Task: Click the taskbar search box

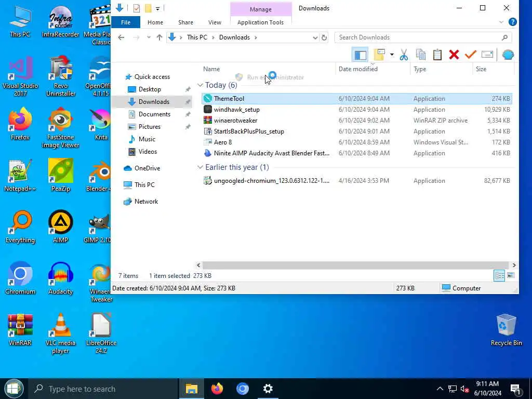Action: pos(103,389)
